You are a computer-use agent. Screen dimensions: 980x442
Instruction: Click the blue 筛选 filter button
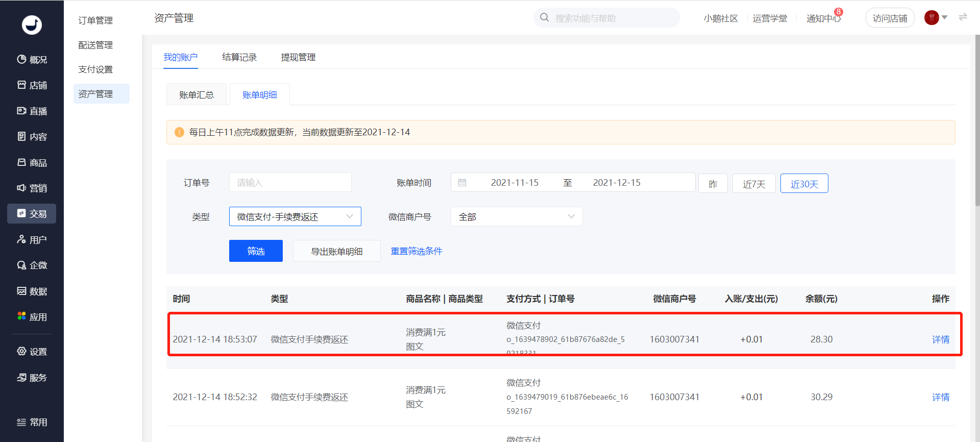pyautogui.click(x=256, y=251)
